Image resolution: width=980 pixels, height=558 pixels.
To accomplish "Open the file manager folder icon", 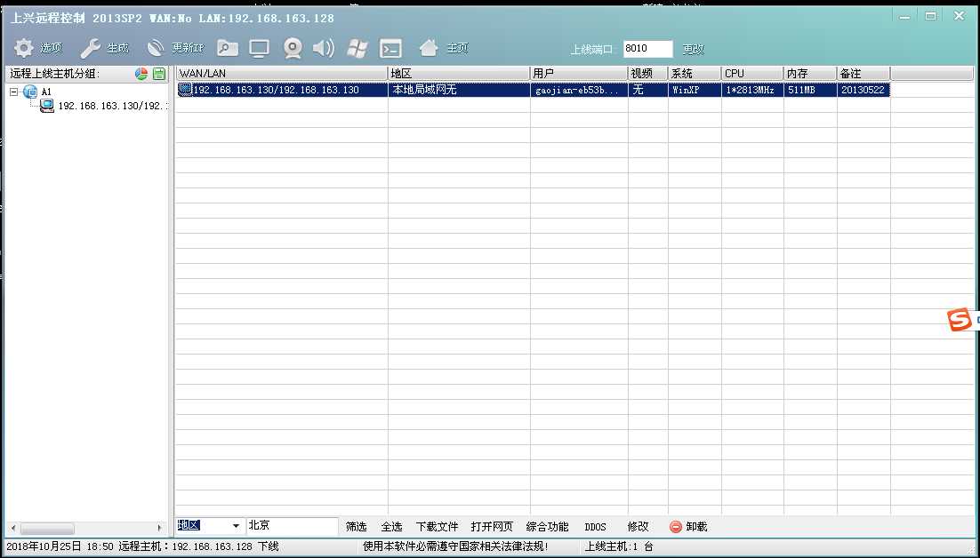I will [228, 48].
